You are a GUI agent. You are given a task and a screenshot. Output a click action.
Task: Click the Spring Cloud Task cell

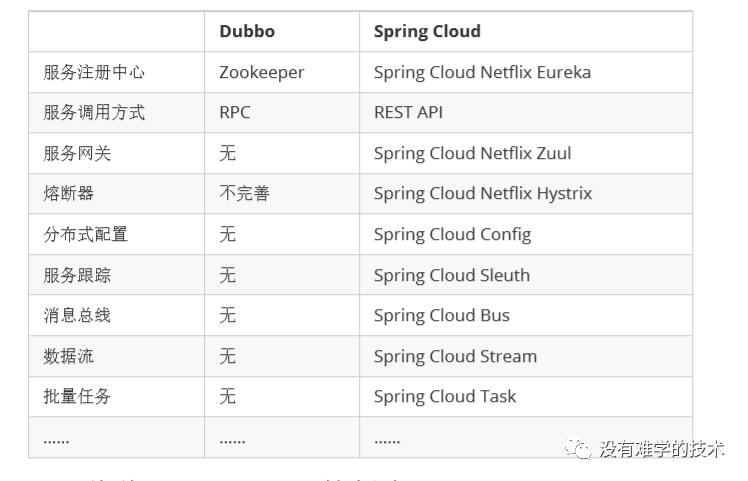click(445, 396)
